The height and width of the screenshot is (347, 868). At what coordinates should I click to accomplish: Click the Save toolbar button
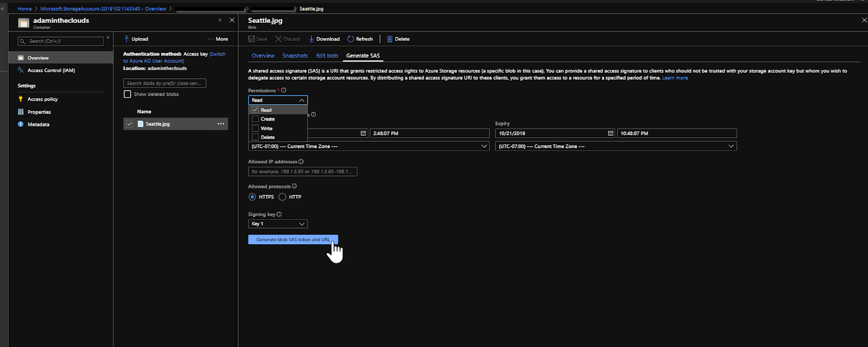pos(258,39)
